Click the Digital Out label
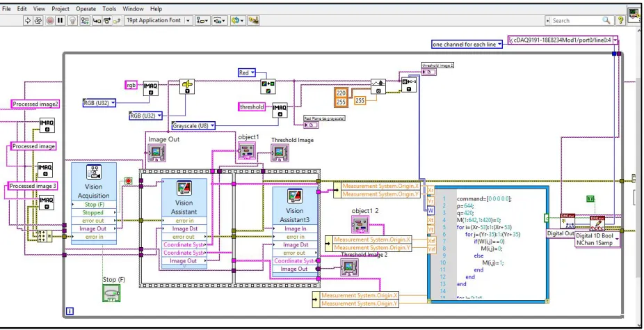 [x=561, y=233]
